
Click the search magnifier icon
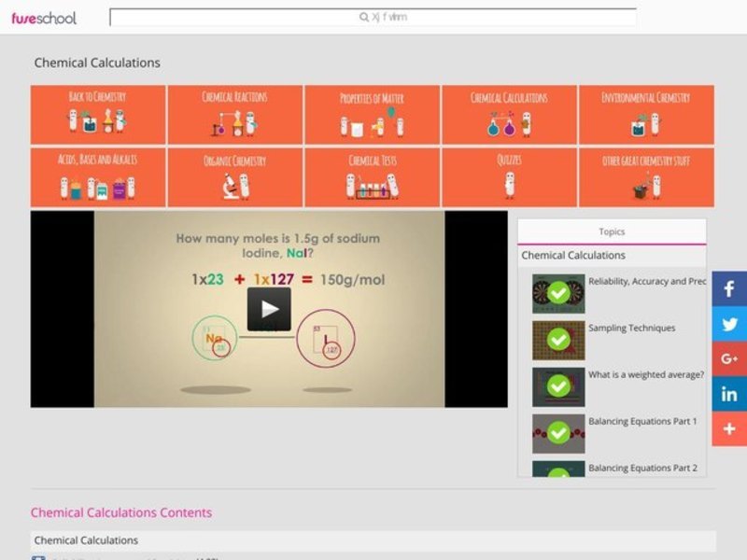(x=365, y=16)
